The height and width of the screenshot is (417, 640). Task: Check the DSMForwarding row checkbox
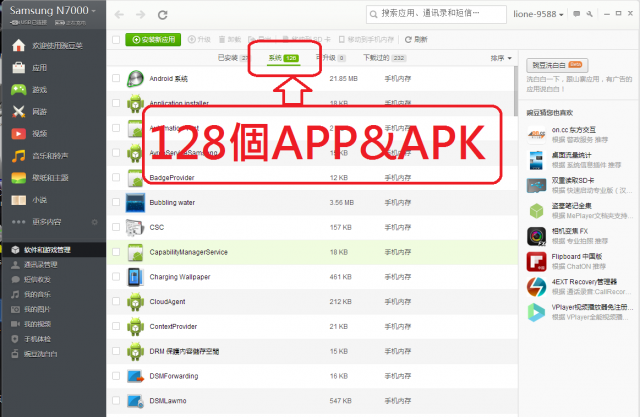click(116, 376)
